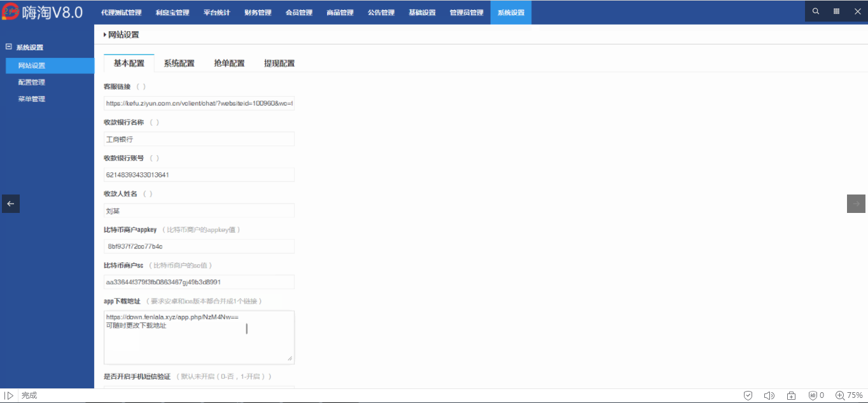The width and height of the screenshot is (868, 403).
Task: Select the 提现配置 tab
Action: [x=279, y=64]
